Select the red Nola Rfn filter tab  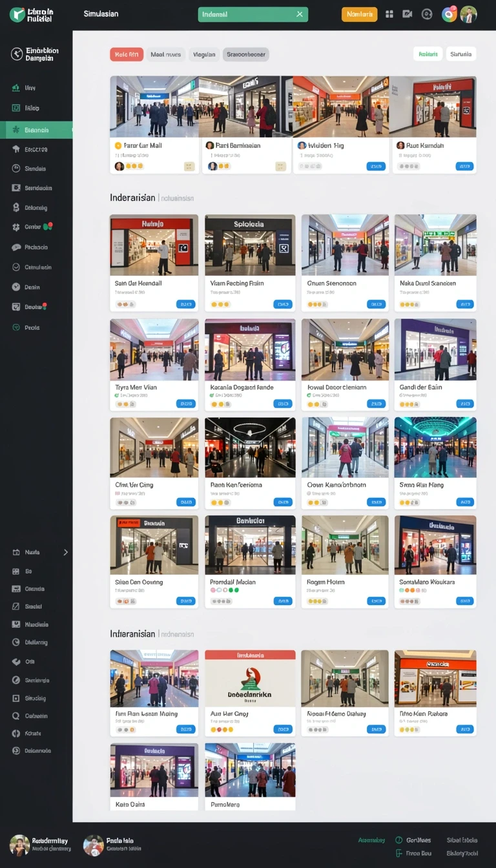(127, 55)
